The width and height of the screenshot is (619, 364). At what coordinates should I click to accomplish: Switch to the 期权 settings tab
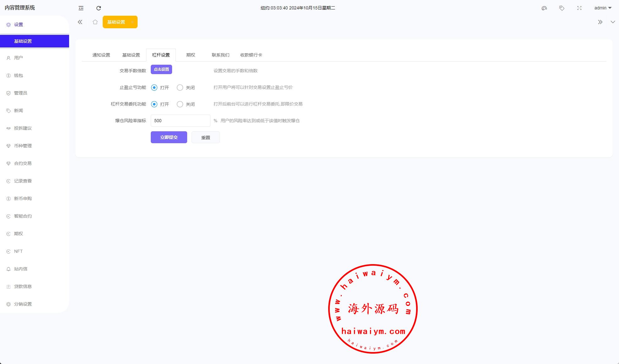[x=191, y=55]
